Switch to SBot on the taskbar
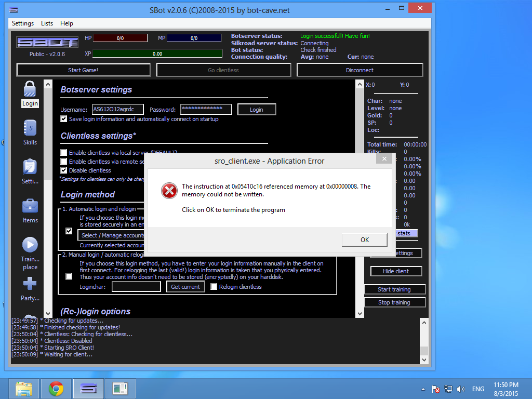This screenshot has width=532, height=399. click(x=88, y=389)
